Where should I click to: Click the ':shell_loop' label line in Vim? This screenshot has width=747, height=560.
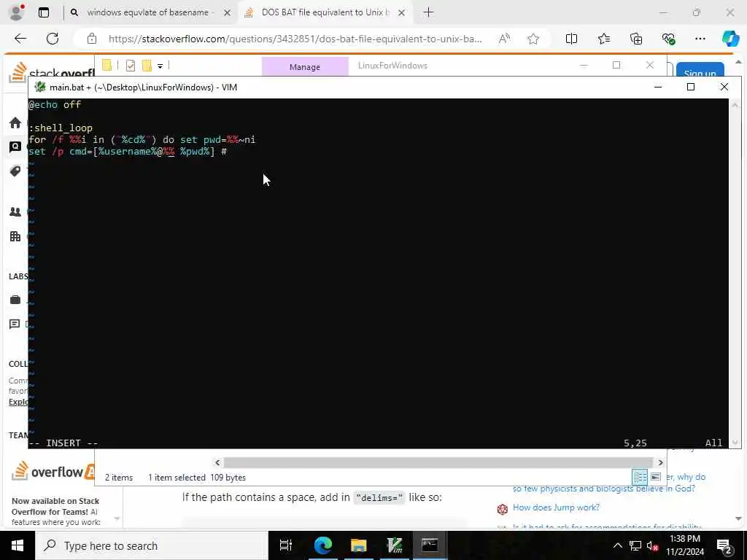coord(61,128)
